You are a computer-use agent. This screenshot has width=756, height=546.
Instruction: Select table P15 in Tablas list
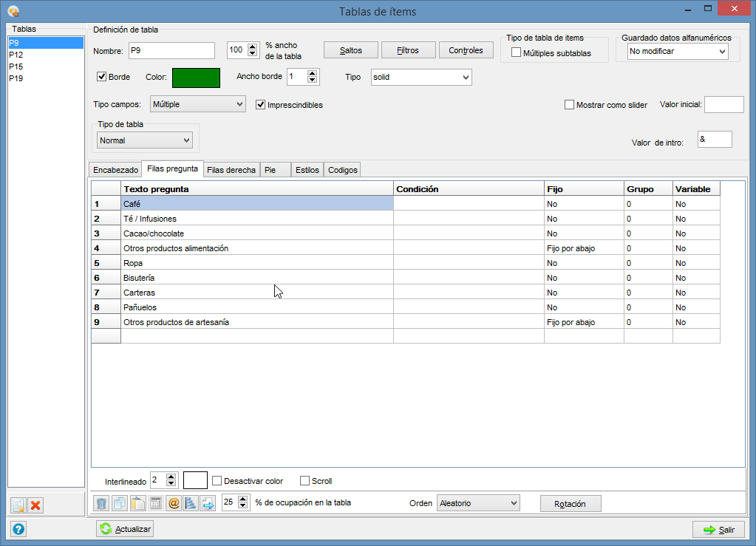click(46, 66)
